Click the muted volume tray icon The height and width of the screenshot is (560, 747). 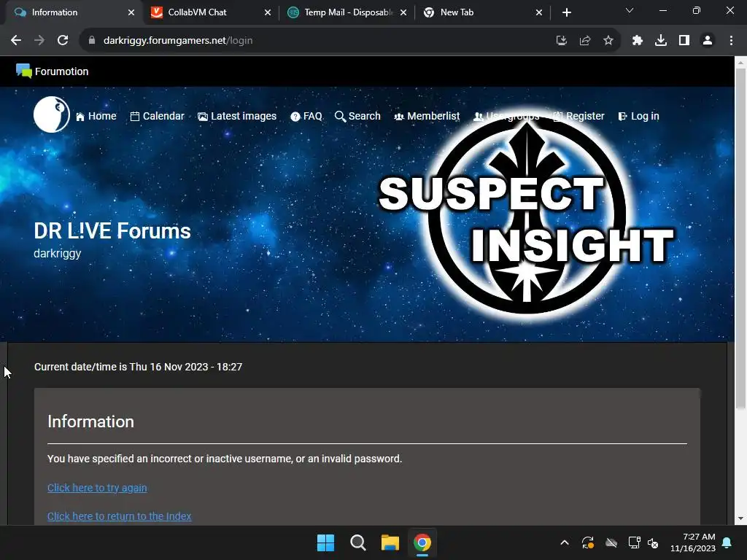pyautogui.click(x=653, y=542)
